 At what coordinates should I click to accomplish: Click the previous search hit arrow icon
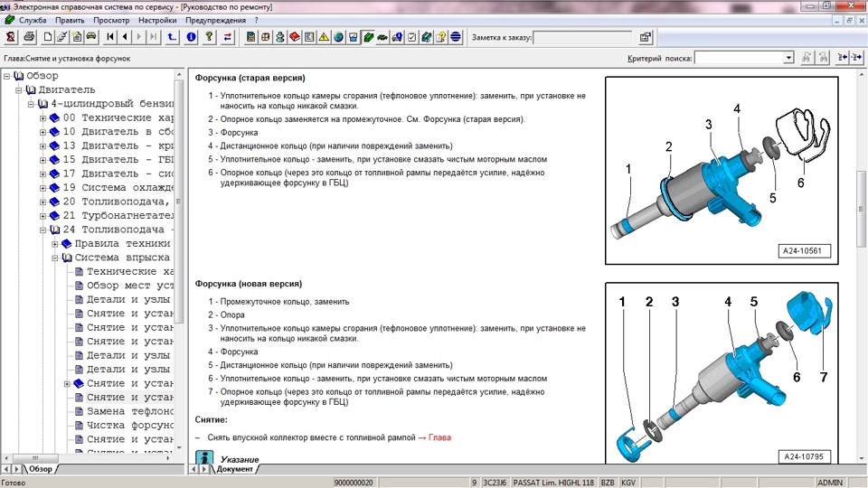pos(843,58)
